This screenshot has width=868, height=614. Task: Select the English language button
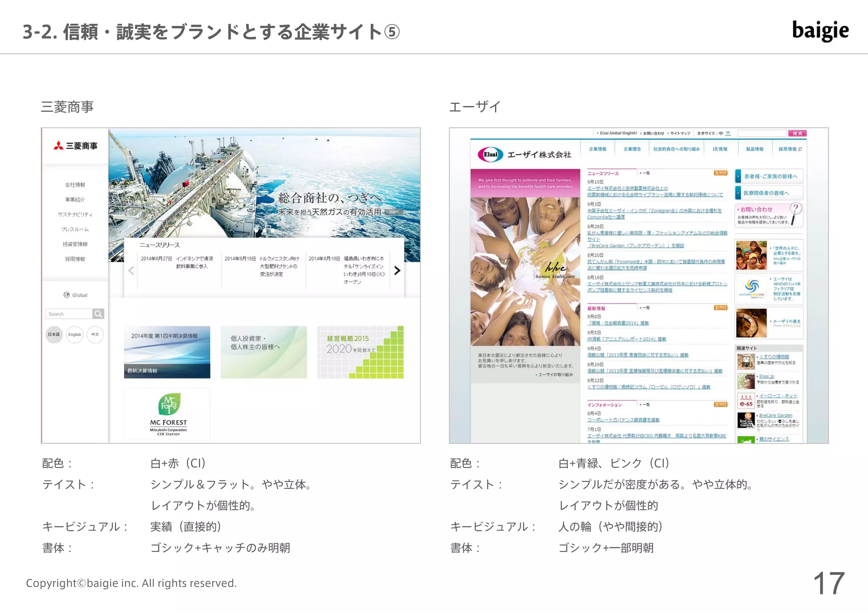point(75,335)
